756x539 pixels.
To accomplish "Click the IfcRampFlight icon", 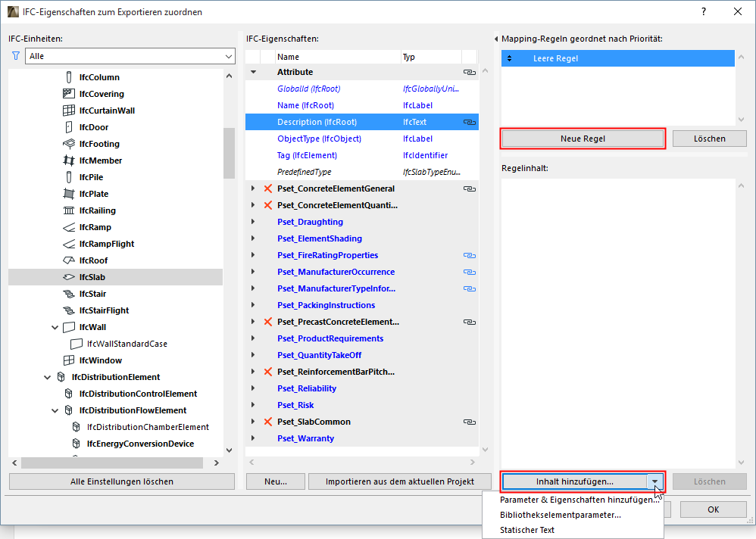I will tap(69, 244).
